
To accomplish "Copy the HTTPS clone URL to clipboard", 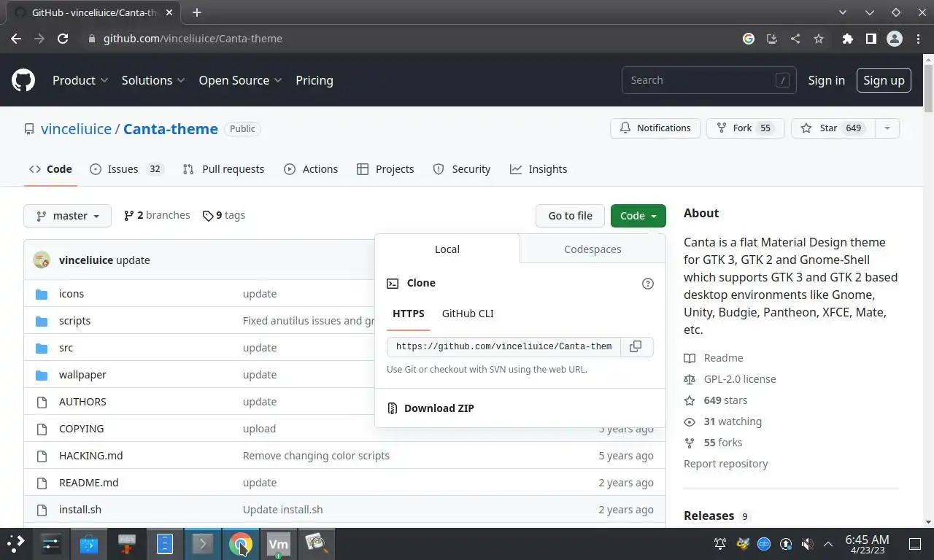I will 636,346.
